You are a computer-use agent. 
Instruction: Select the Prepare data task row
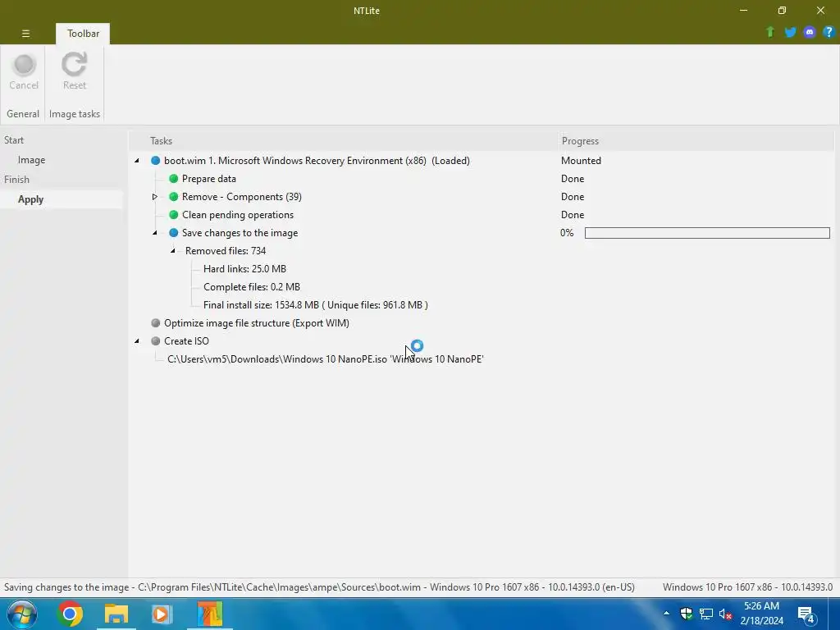pos(209,179)
